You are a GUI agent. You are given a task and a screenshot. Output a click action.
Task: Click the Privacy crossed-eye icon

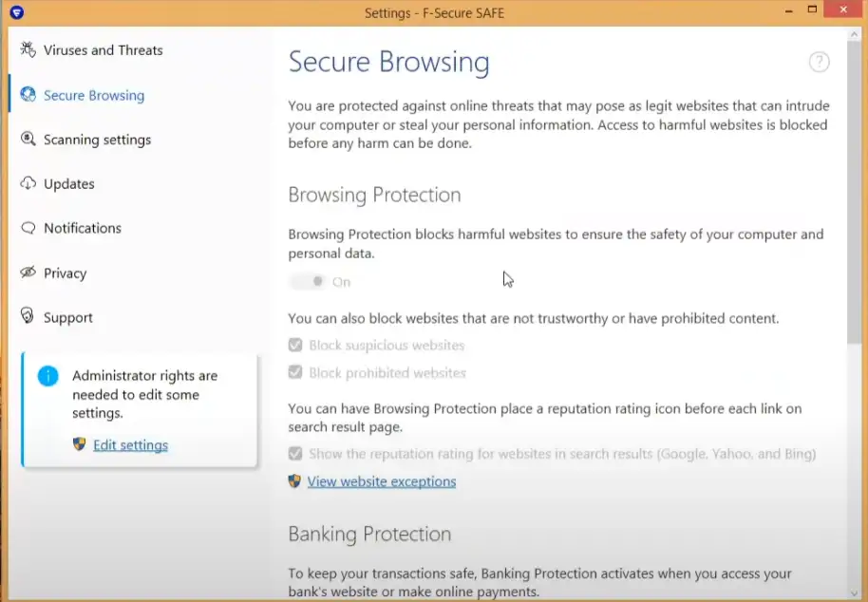28,273
